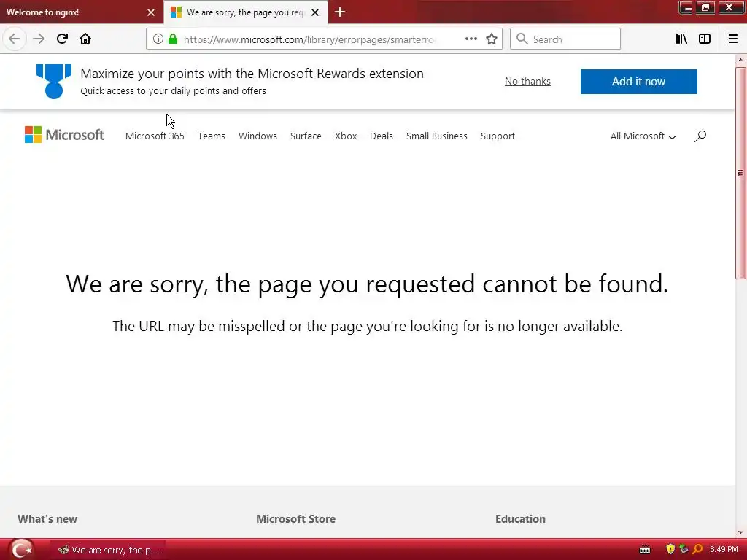Click the What's new footer heading
Screen dimensions: 747x560
47,519
